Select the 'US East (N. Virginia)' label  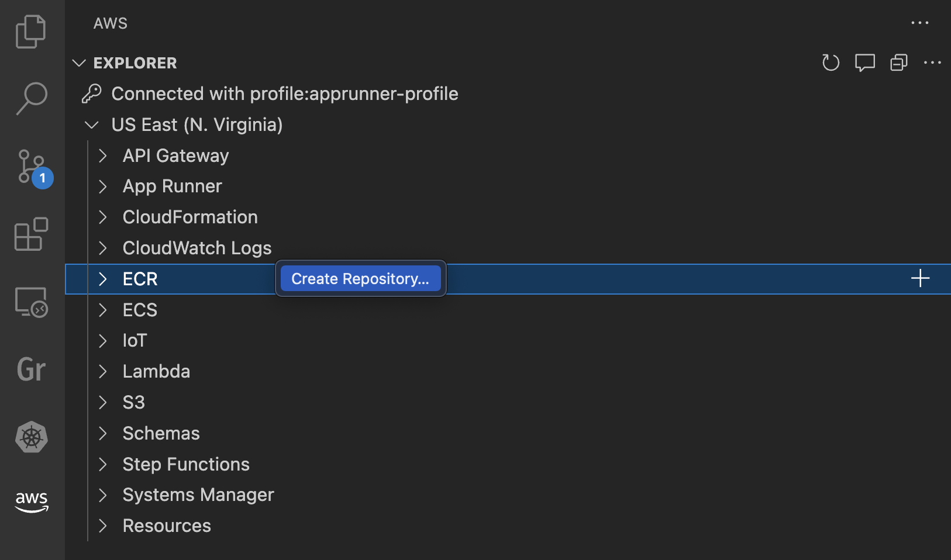click(x=197, y=125)
